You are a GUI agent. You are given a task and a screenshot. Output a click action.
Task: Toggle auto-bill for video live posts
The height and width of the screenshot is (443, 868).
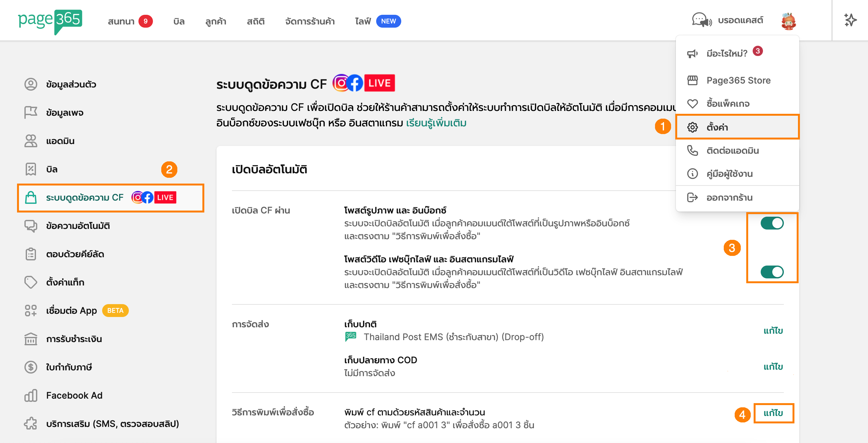(x=772, y=272)
